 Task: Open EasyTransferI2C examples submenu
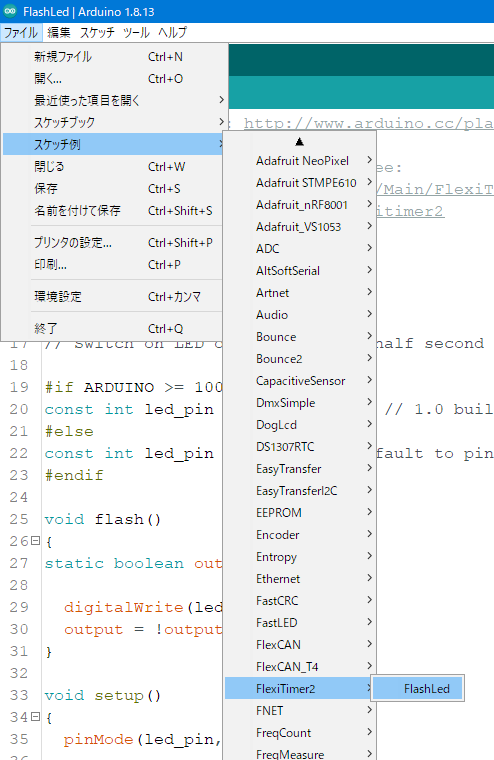click(300, 491)
